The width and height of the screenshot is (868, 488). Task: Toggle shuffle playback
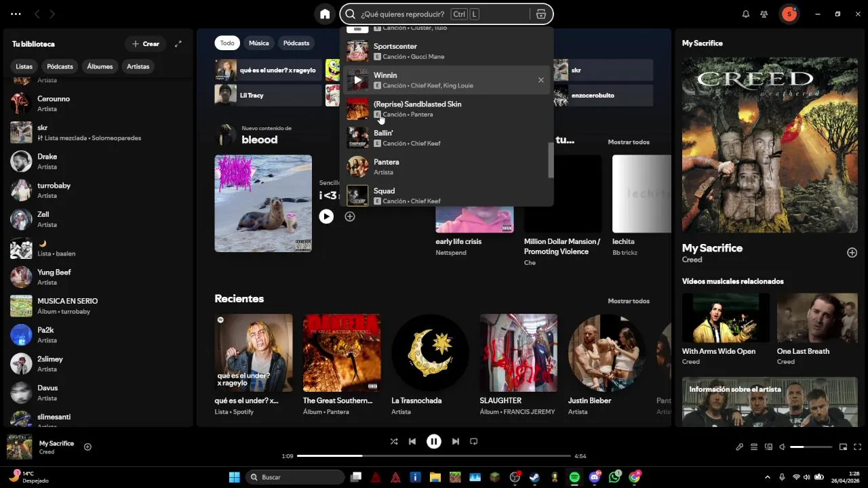coord(394,441)
